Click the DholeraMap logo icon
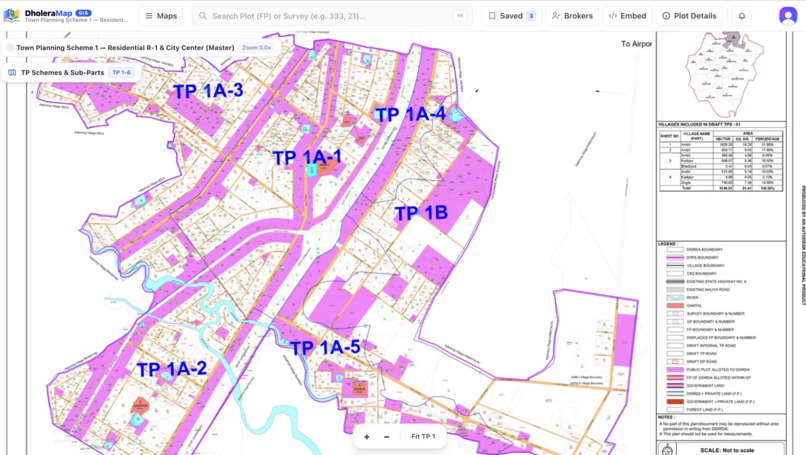This screenshot has width=806, height=455. click(11, 15)
